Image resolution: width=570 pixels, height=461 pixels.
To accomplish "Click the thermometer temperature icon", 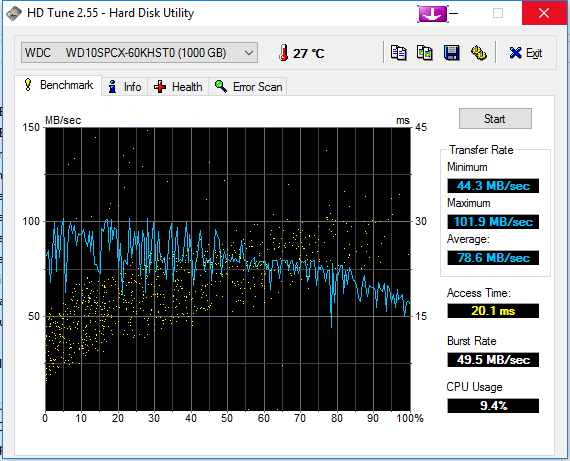I will [x=284, y=53].
